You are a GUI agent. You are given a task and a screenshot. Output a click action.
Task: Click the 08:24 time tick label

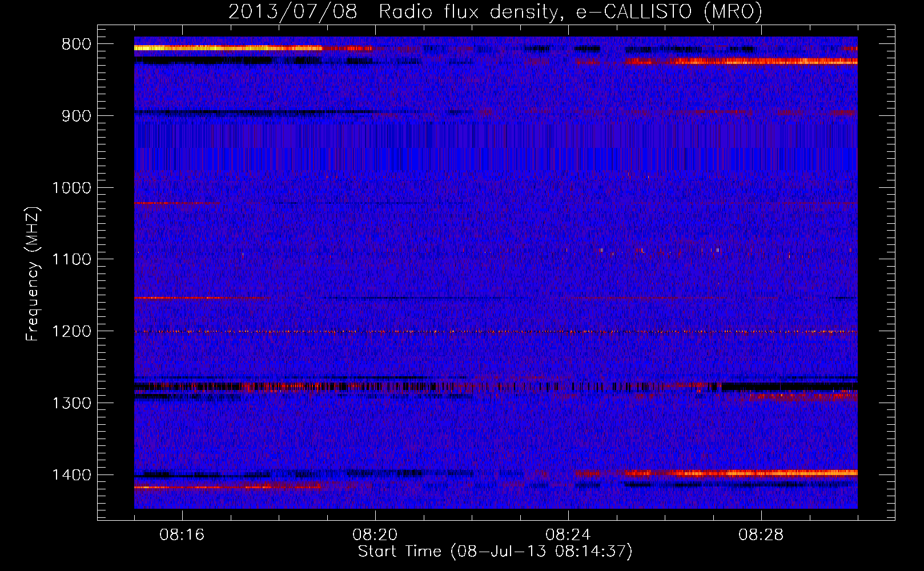tap(568, 535)
